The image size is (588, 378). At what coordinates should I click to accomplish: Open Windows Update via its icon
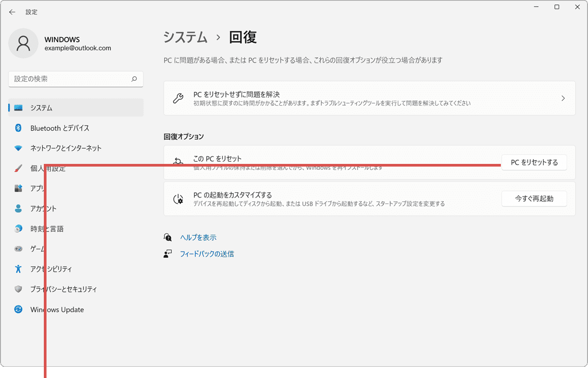pyautogui.click(x=18, y=309)
